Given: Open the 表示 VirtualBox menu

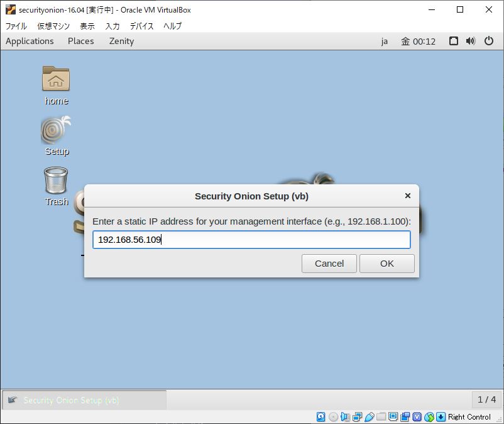Looking at the screenshot, I should point(87,26).
